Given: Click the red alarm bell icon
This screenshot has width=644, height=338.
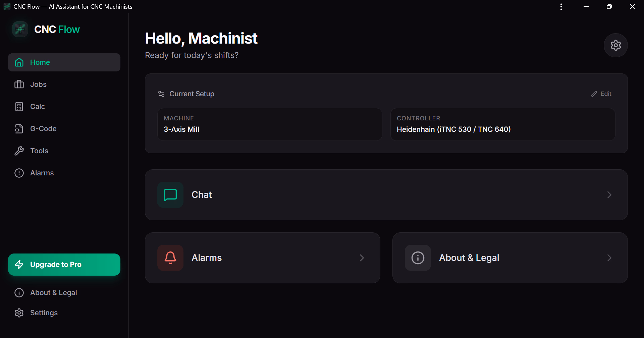Looking at the screenshot, I should 170,258.
